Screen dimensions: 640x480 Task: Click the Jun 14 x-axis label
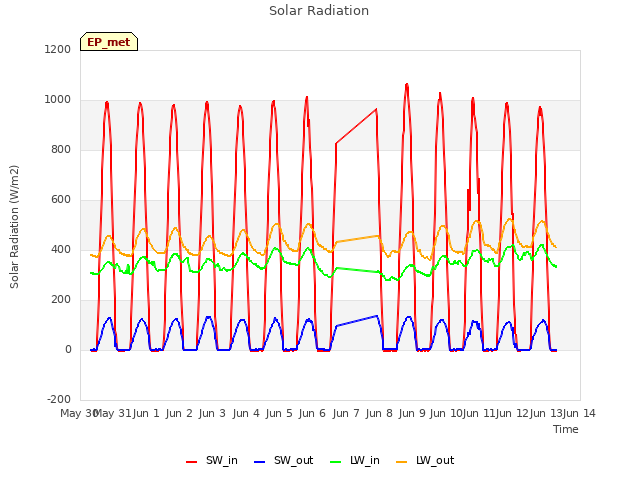[579, 413]
